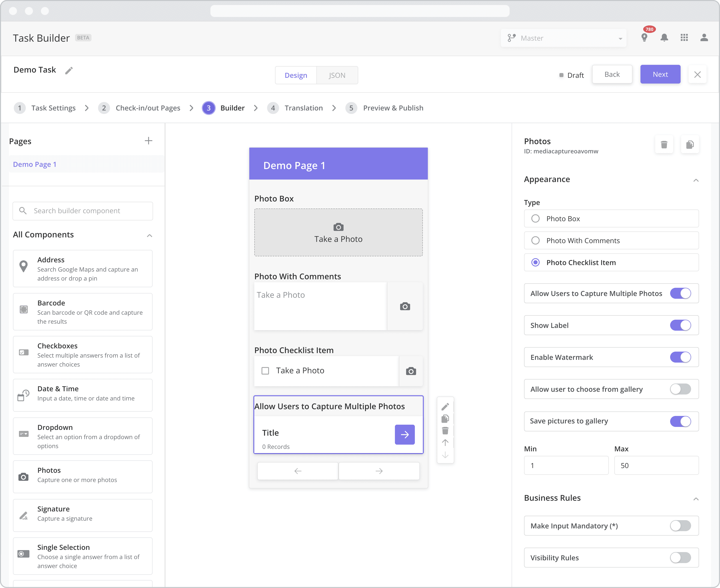Select step 3 Builder
Screen dimensions: 720x588
pyautogui.click(x=223, y=108)
